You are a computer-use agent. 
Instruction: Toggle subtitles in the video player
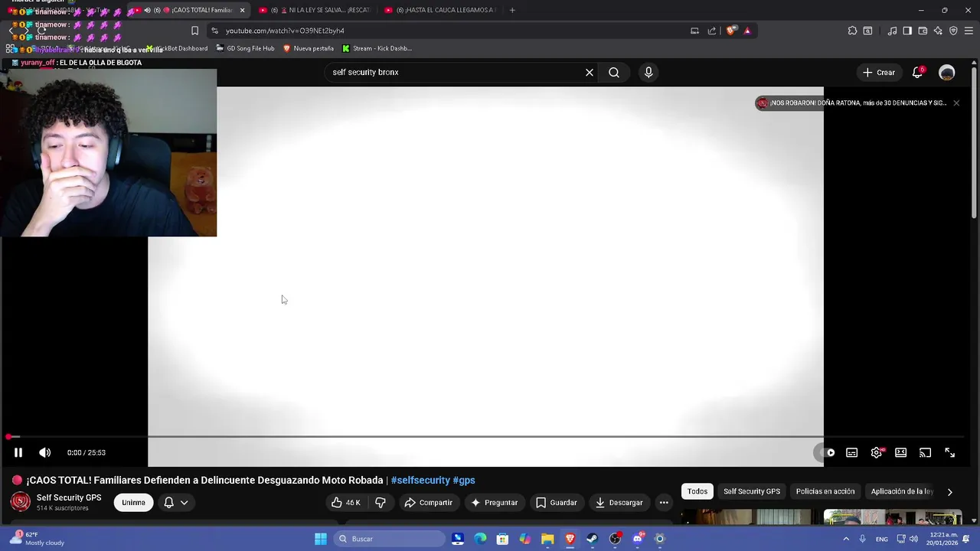tap(851, 452)
